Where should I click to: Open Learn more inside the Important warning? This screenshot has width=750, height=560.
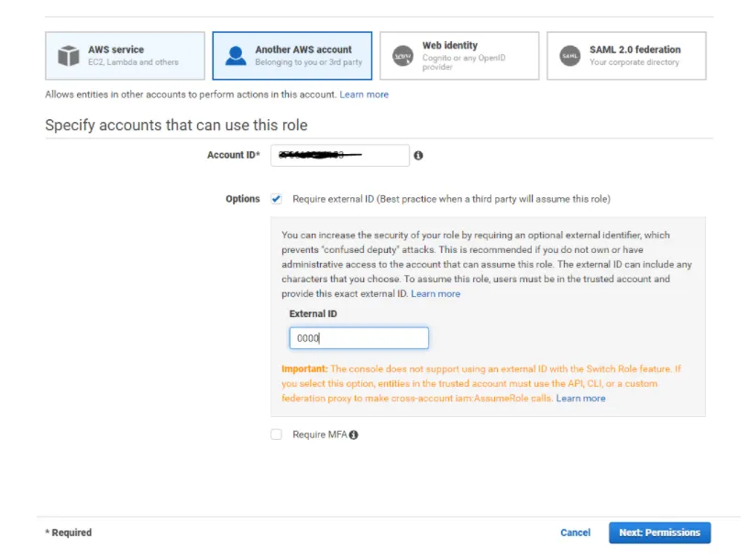point(581,398)
